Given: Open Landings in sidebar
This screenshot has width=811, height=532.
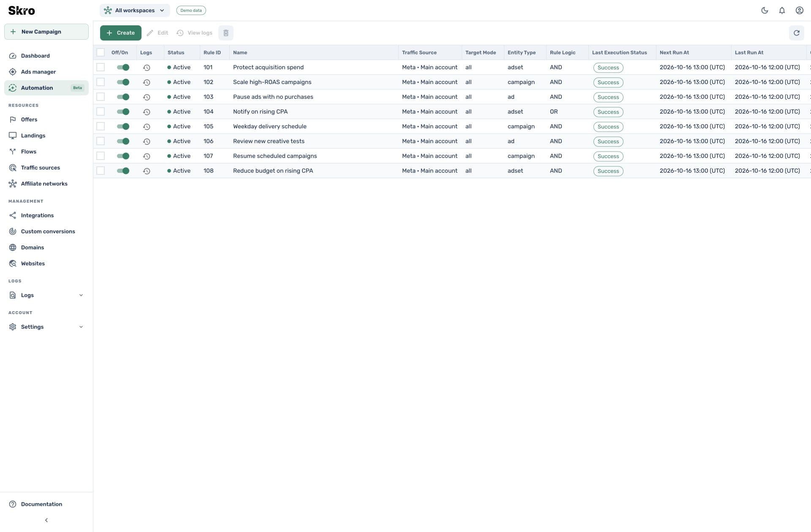Looking at the screenshot, I should pos(46,136).
